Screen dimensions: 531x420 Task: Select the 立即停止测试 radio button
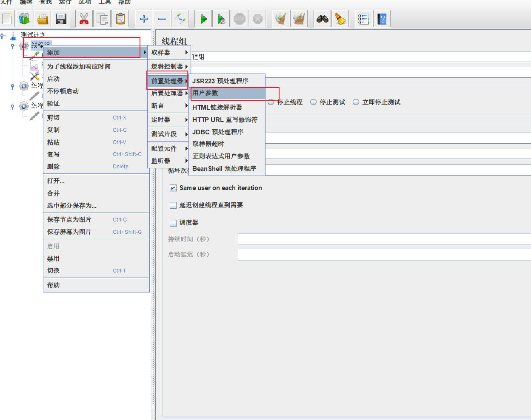click(356, 102)
